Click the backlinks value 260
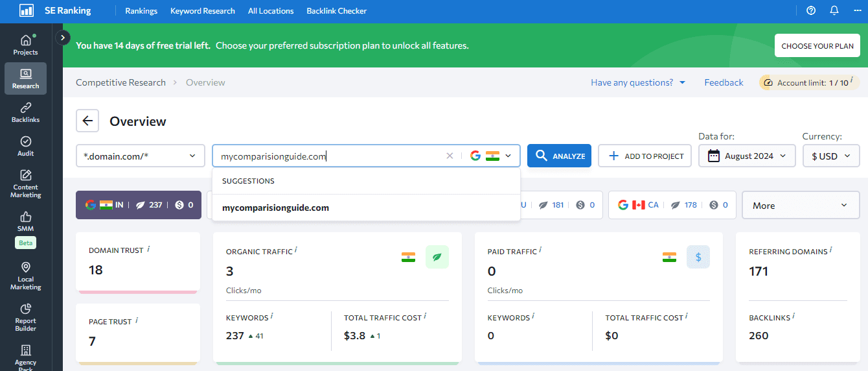The width and height of the screenshot is (868, 371). [759, 335]
